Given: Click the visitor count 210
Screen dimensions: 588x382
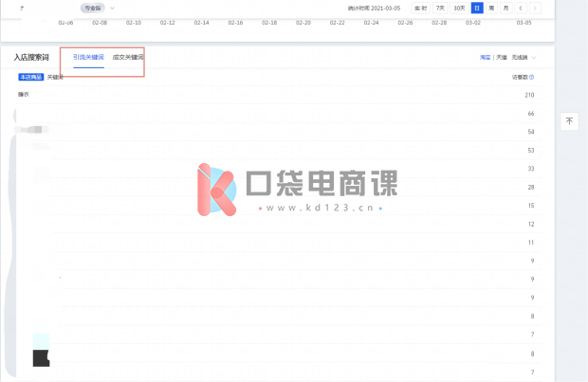Looking at the screenshot, I should point(529,95).
